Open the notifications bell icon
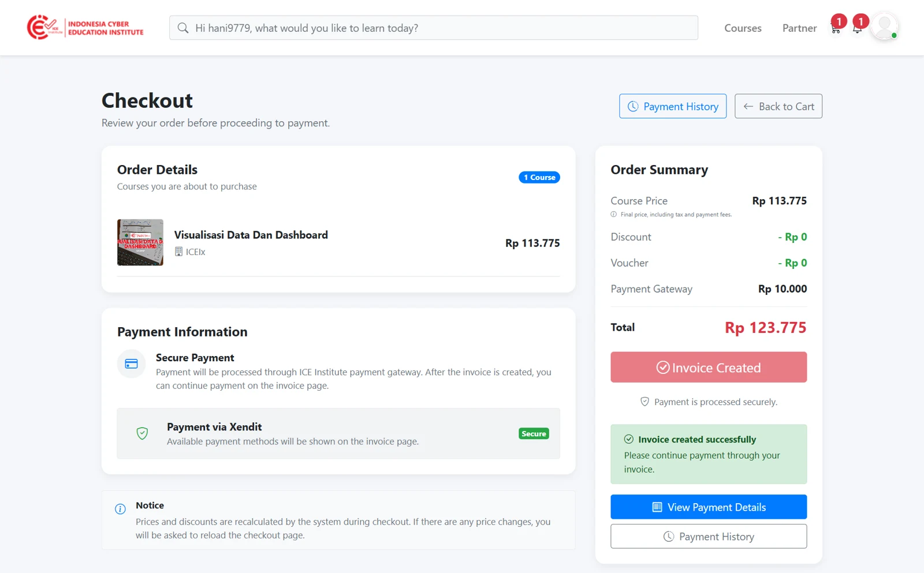 click(857, 29)
